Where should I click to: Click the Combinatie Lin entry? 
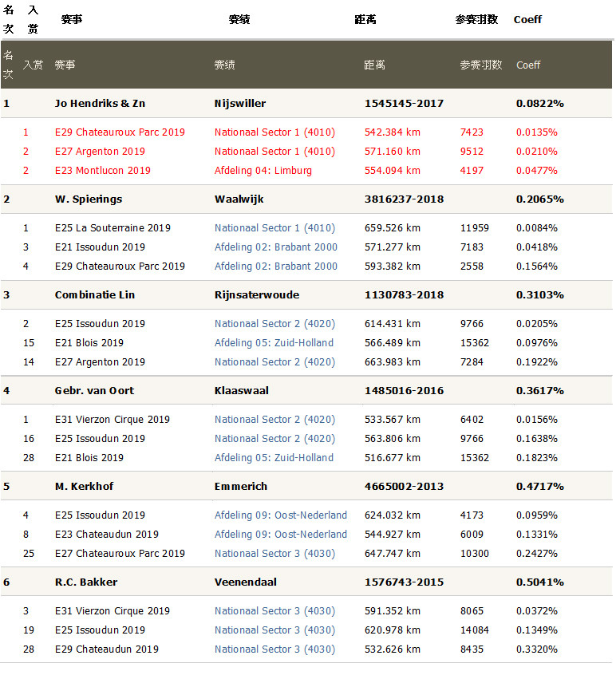94,295
